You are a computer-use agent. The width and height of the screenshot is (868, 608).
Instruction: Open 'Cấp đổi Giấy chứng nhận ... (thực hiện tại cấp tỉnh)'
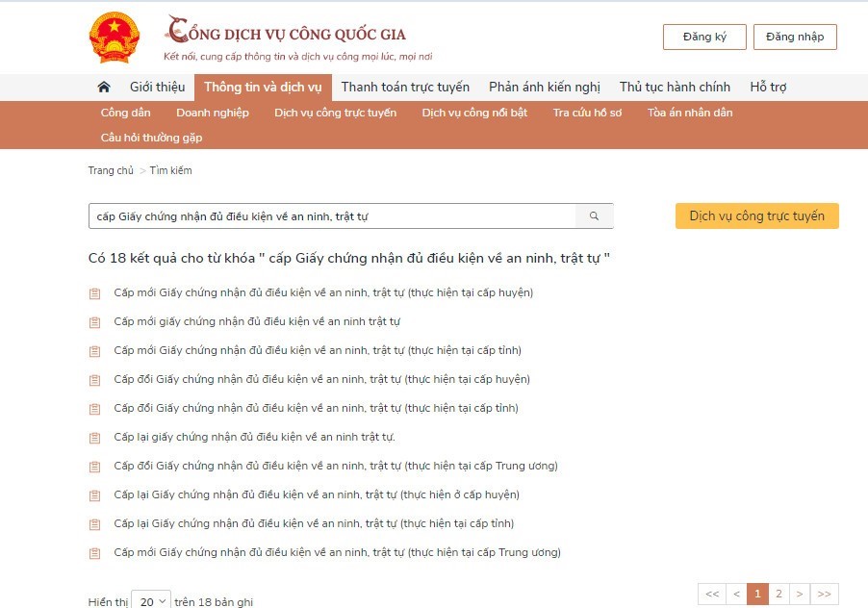316,408
